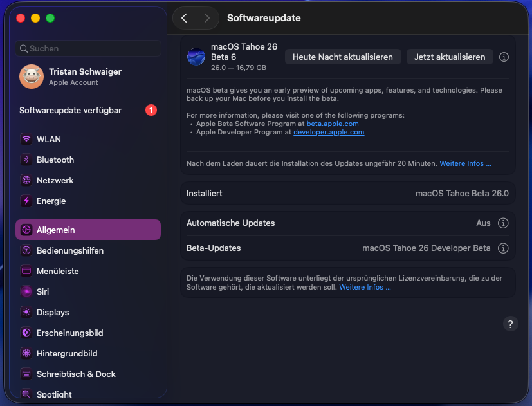
Task: Click the Bluetooth sidebar icon
Action: click(x=26, y=160)
